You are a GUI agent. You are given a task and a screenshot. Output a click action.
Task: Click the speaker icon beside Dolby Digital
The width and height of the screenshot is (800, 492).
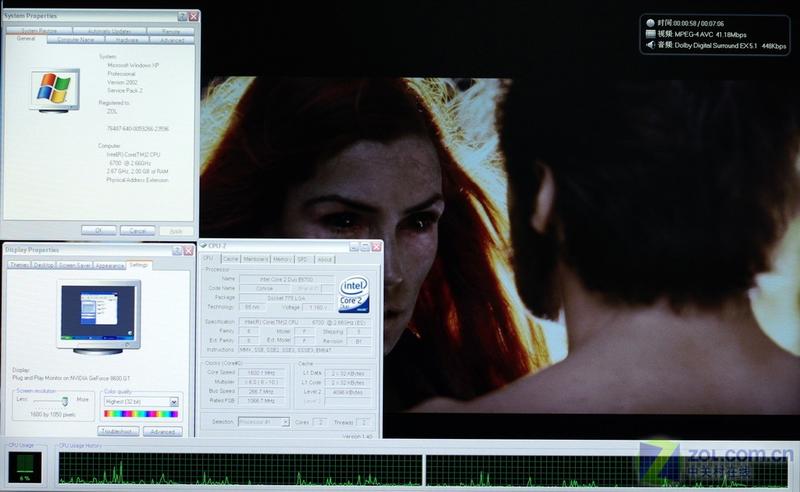point(650,45)
